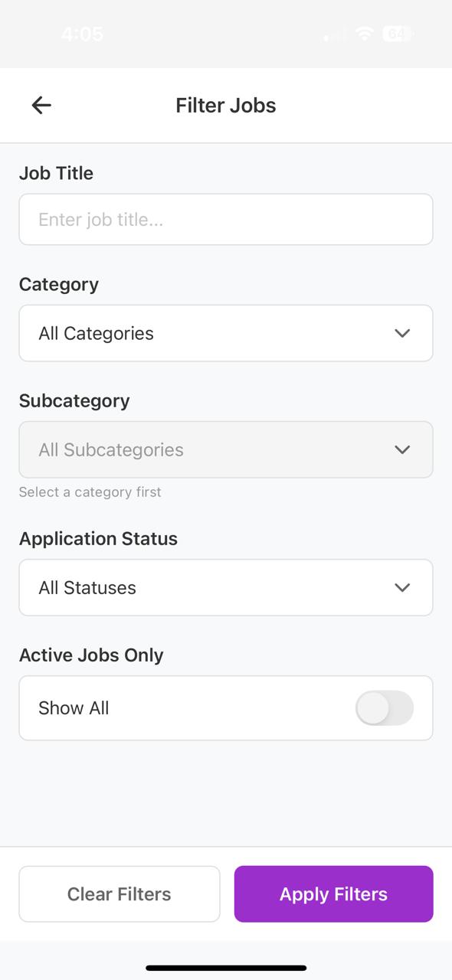Image resolution: width=452 pixels, height=980 pixels.
Task: Open the Category dropdown chevron
Action: [401, 333]
